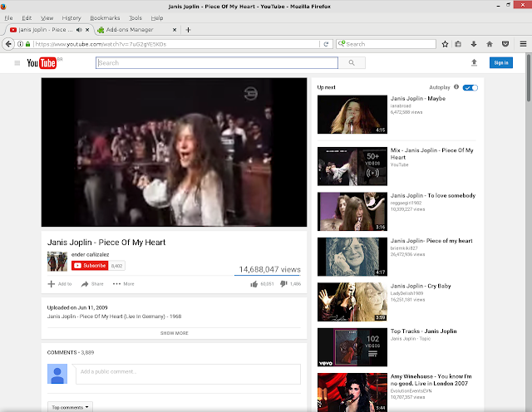532x412 pixels.
Task: Click the Firefox toolbar Search box
Action: pos(386,44)
